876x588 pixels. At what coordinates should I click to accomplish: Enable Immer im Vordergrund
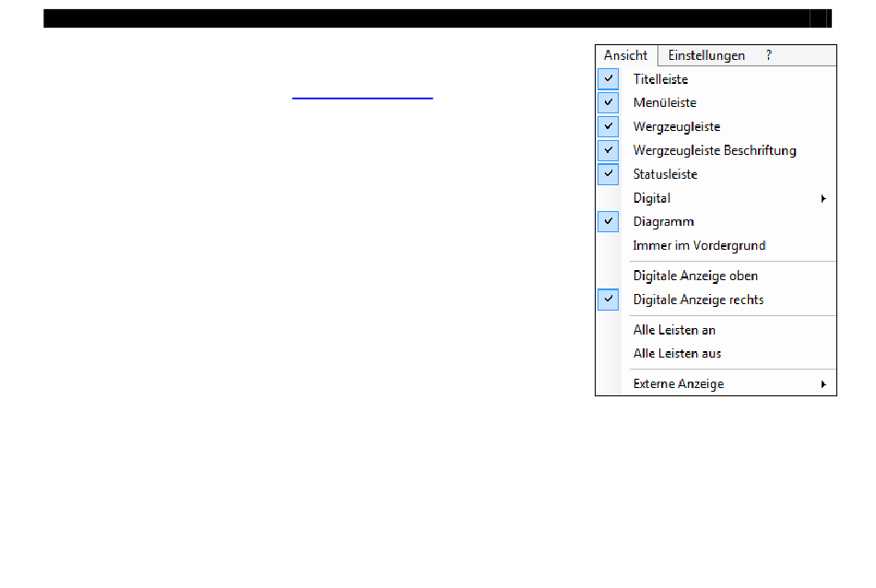(716, 246)
